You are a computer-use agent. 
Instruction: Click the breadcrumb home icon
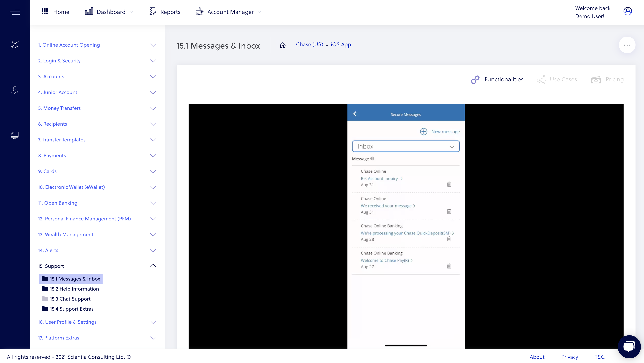283,45
